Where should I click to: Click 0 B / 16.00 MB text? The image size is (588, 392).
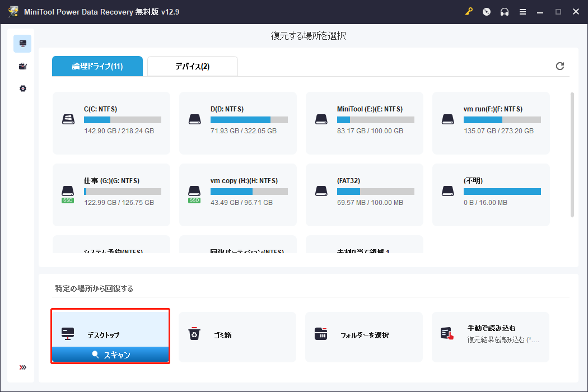486,203
